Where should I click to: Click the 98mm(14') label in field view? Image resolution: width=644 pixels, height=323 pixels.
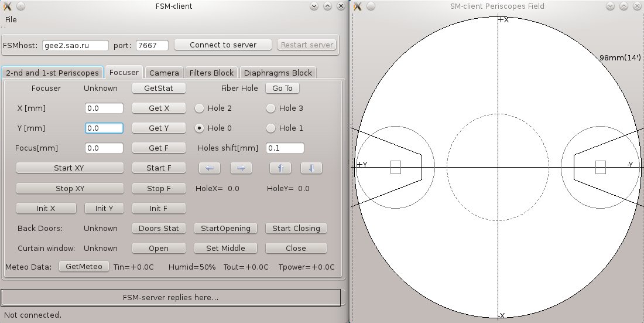(x=620, y=58)
